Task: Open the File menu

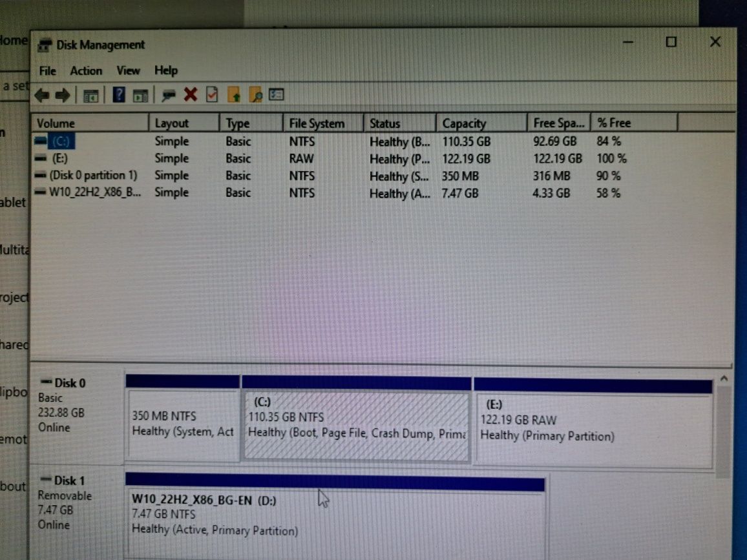Action: pyautogui.click(x=47, y=71)
